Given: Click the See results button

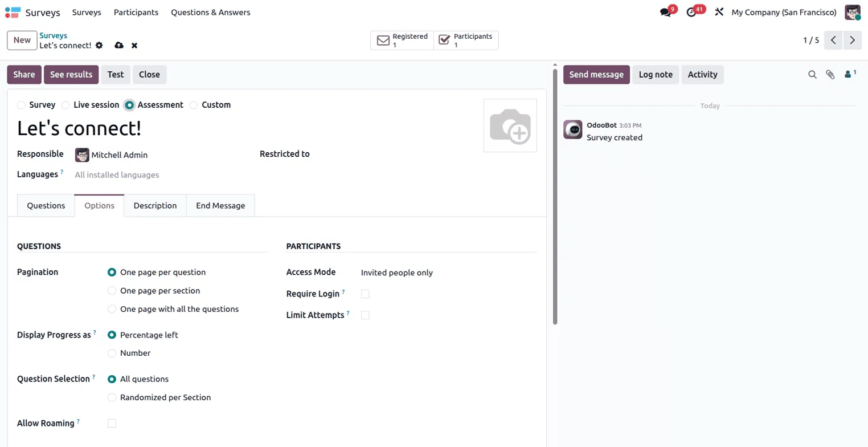Looking at the screenshot, I should pos(71,75).
